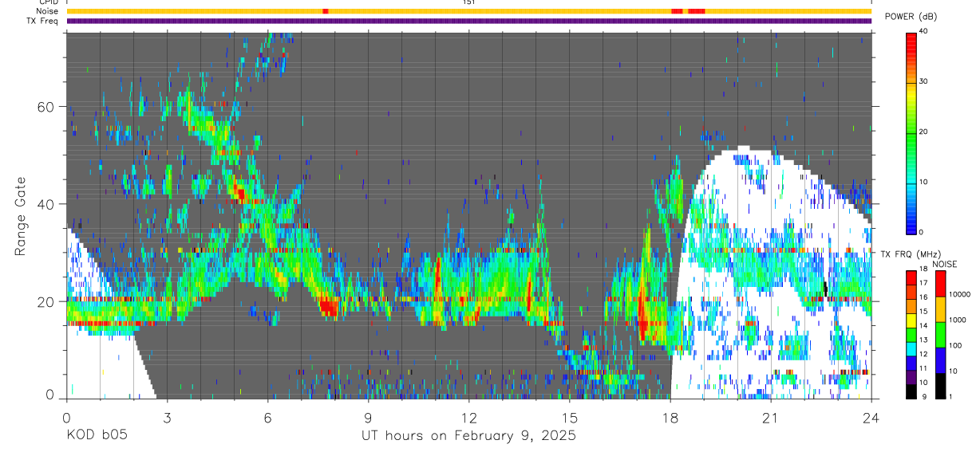Click the red noise marker near 8 UT
Image resolution: width=980 pixels, height=452 pixels.
[325, 11]
